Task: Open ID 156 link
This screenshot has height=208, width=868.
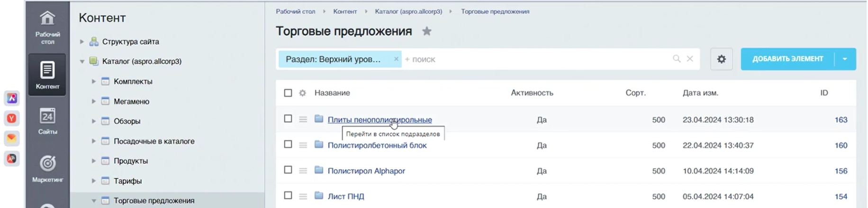Action: coord(841,171)
